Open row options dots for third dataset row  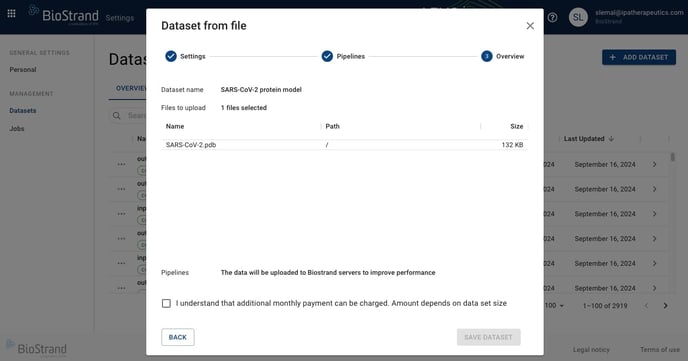[x=122, y=214]
